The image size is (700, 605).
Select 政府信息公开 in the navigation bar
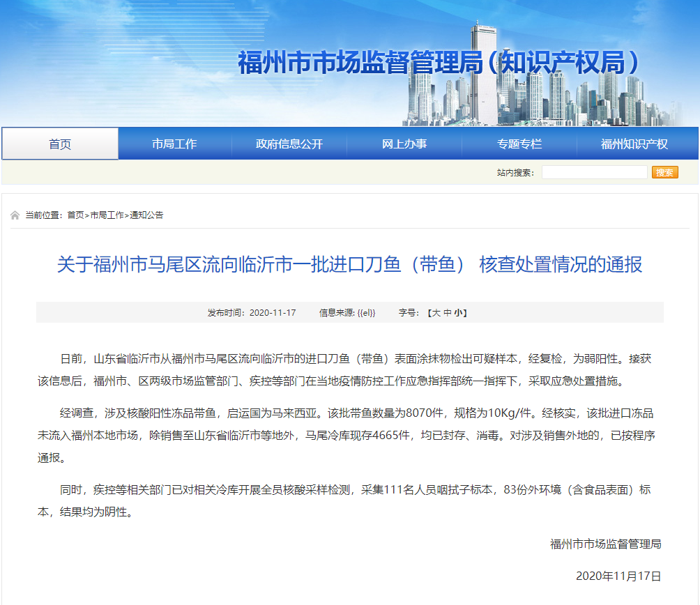pyautogui.click(x=289, y=144)
